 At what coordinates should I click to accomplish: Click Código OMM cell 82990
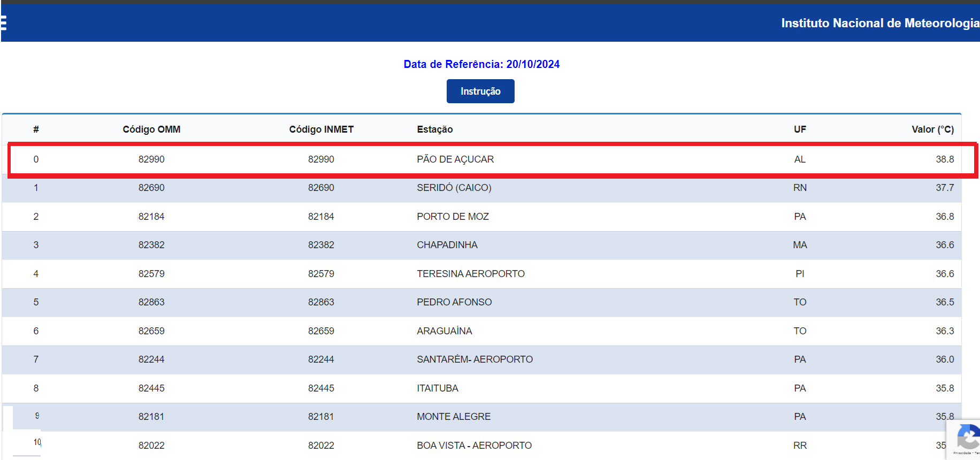click(151, 159)
